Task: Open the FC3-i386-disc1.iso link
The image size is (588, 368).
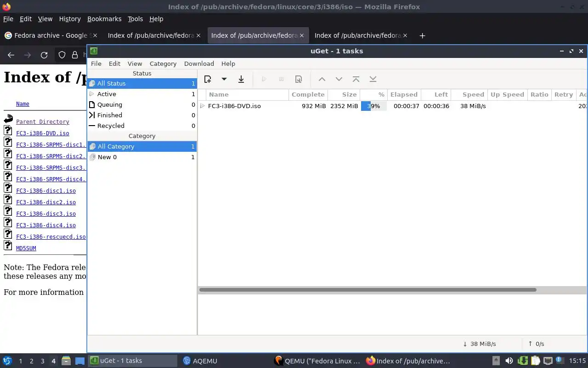Action: (46, 191)
